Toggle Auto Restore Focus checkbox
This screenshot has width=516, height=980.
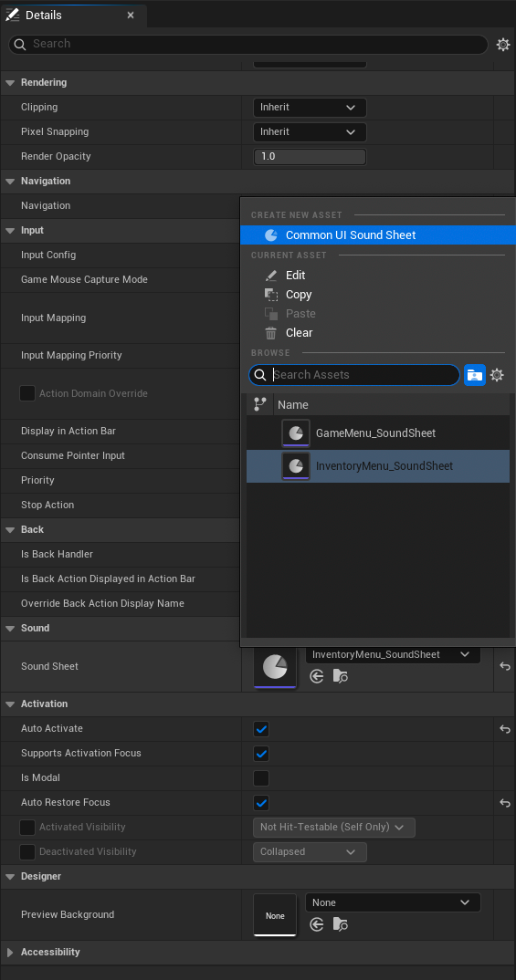[x=261, y=802]
